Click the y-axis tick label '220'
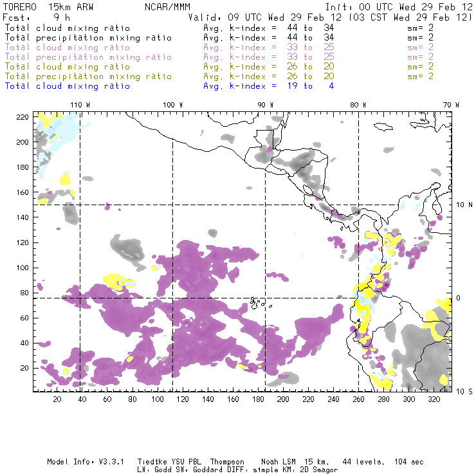Screen dimensions: 476x476 [23, 117]
